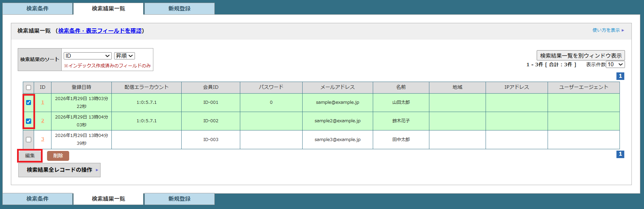Toggle the select-all checkbox in table header
This screenshot has height=209, width=644.
[29, 87]
